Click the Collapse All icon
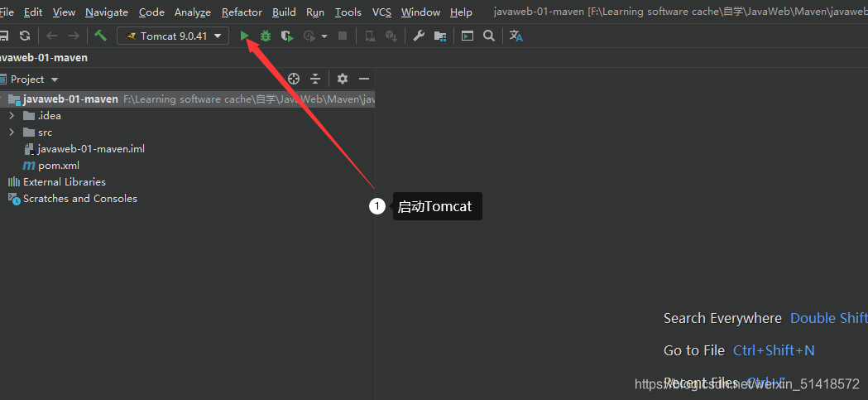 tap(315, 79)
